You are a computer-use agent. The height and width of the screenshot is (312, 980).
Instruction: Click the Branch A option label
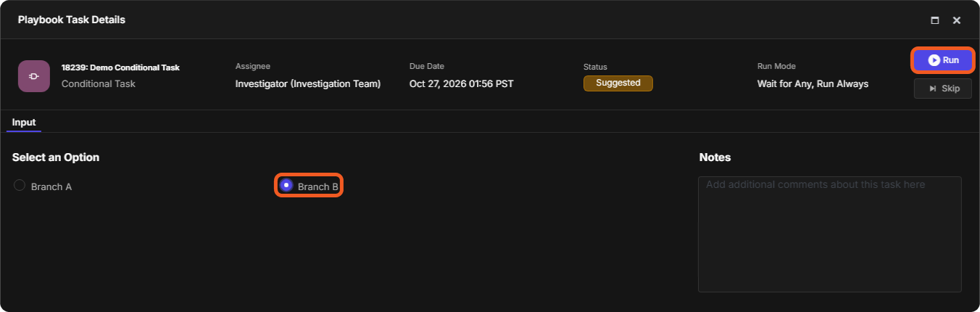pos(51,186)
